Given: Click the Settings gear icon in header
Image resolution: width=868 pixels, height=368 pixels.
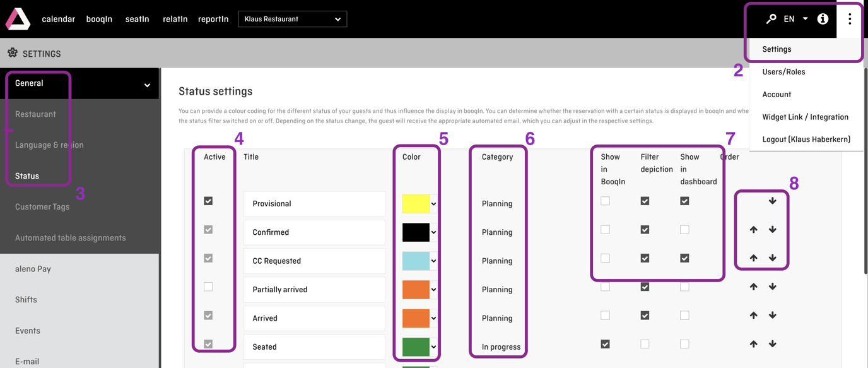Looking at the screenshot, I should click(13, 53).
